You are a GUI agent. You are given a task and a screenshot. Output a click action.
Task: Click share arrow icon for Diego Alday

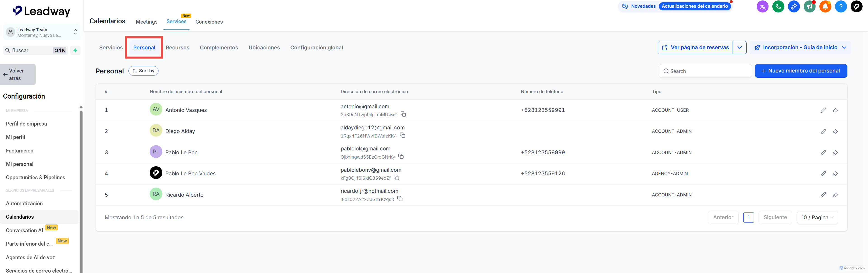835,132
